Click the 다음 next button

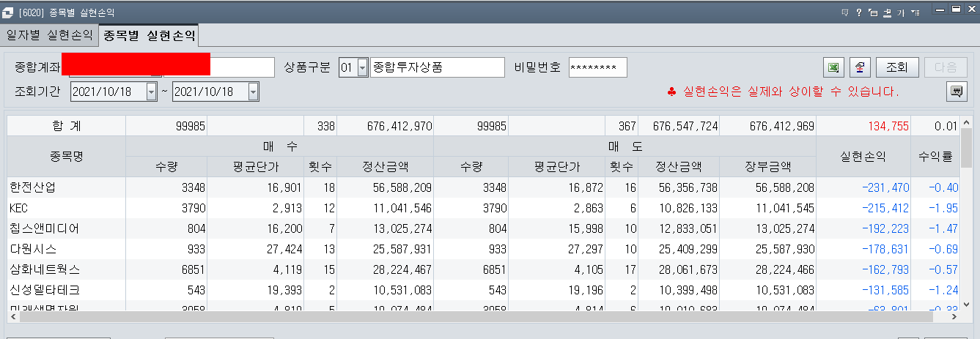tap(946, 67)
